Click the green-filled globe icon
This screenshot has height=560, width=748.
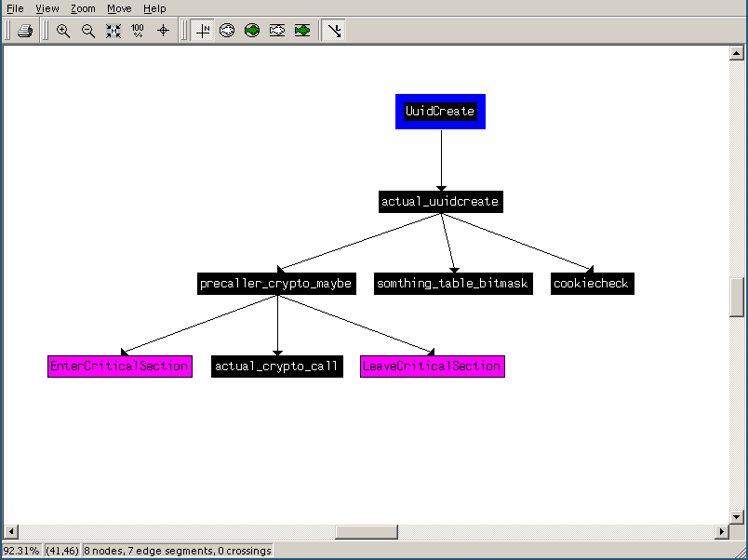252,31
